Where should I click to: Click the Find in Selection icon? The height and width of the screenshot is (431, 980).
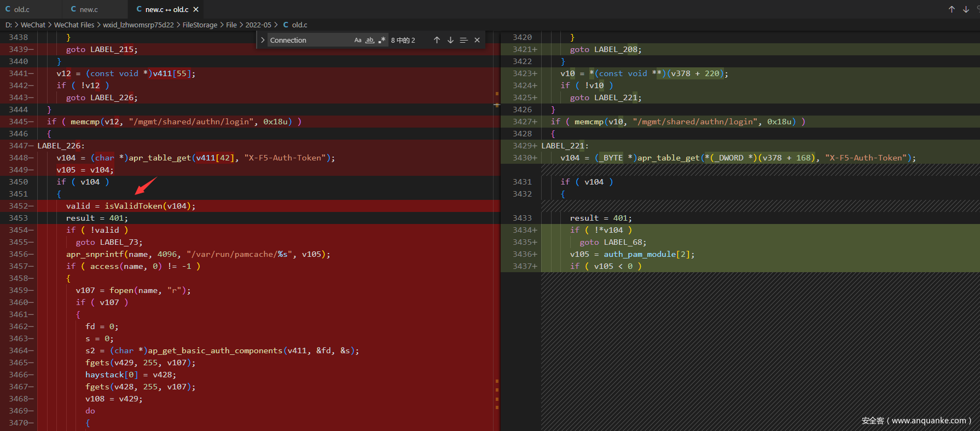463,40
